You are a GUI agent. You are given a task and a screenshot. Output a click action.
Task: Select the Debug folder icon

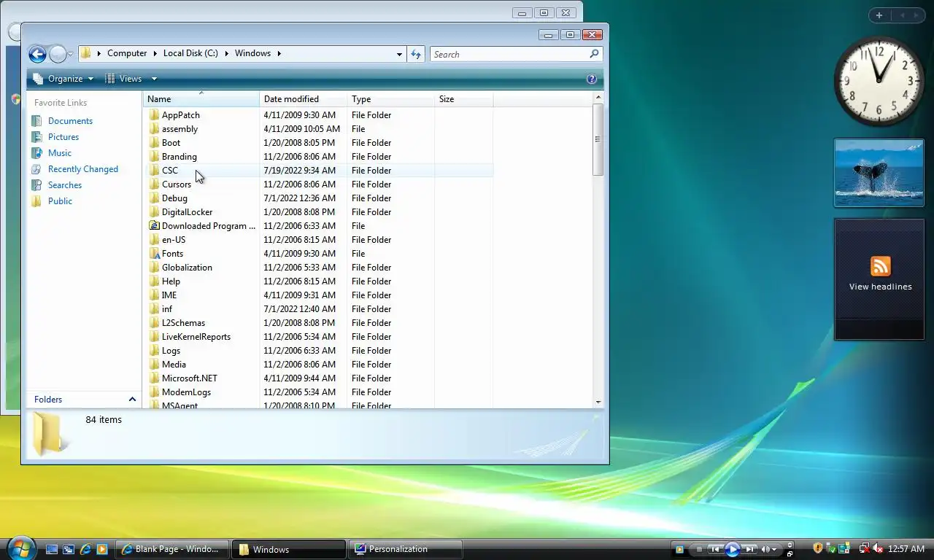click(x=154, y=198)
